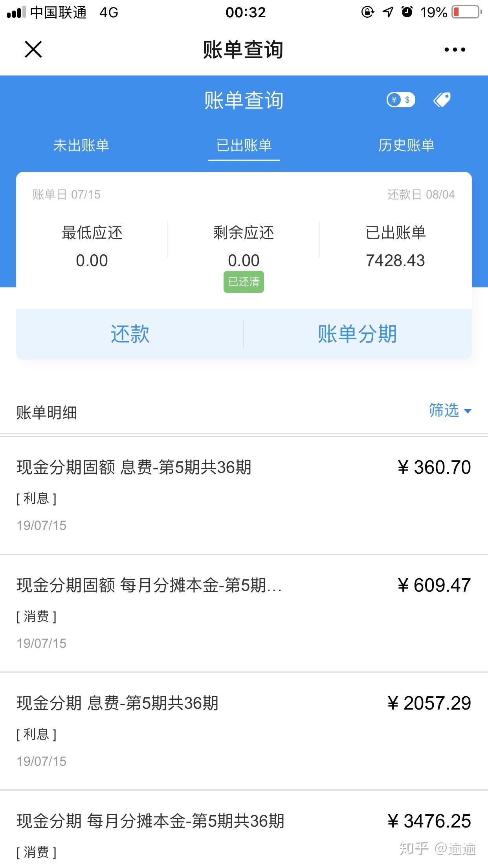This screenshot has height=868, width=488.
Task: Tap the location arrow status icon
Action: click(x=388, y=12)
